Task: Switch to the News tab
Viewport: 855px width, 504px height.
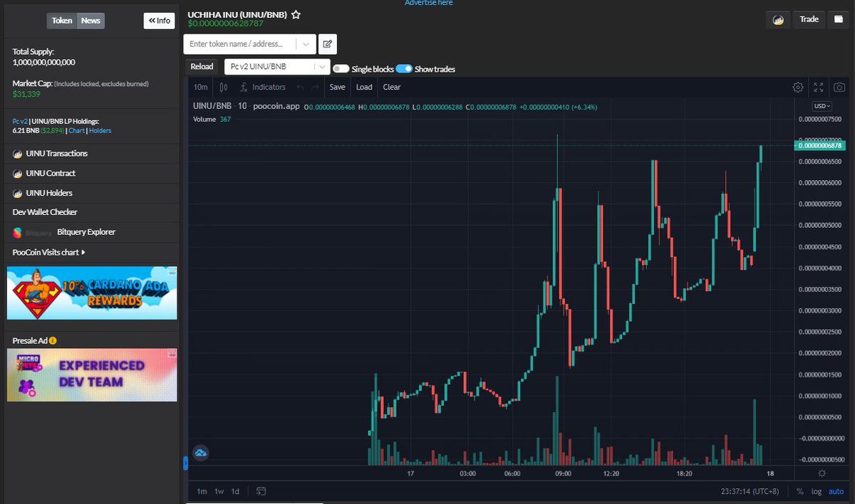Action: tap(90, 21)
